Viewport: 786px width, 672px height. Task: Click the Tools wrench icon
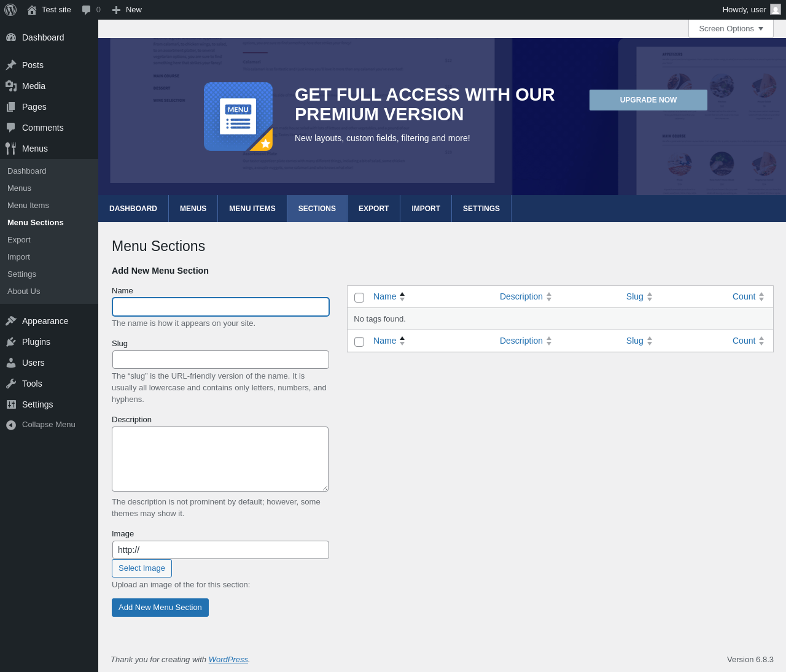pyautogui.click(x=10, y=384)
